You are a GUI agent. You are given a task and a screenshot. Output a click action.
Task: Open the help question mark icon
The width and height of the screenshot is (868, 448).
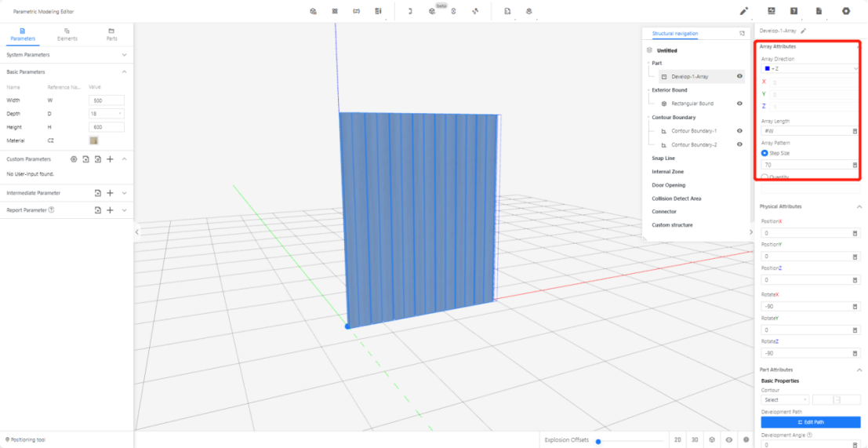coord(794,11)
